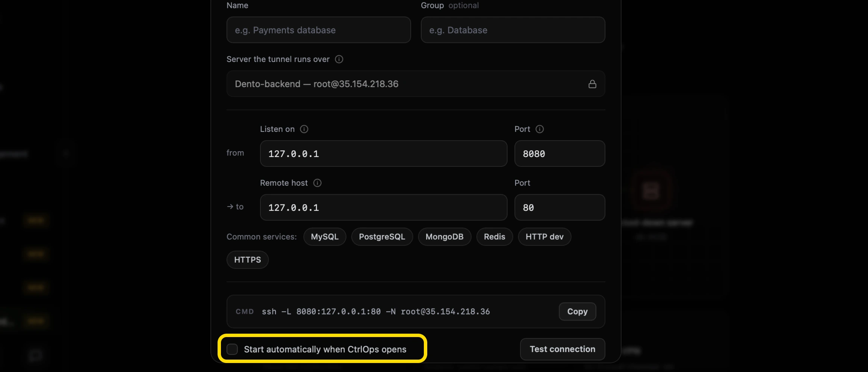
Task: Focus the Group optional input field
Action: (513, 30)
